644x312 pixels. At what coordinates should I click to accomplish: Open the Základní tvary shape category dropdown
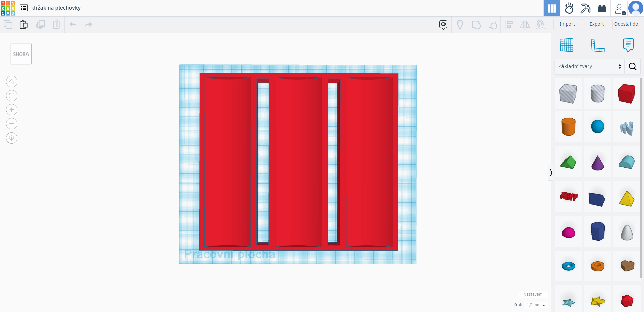pyautogui.click(x=589, y=66)
